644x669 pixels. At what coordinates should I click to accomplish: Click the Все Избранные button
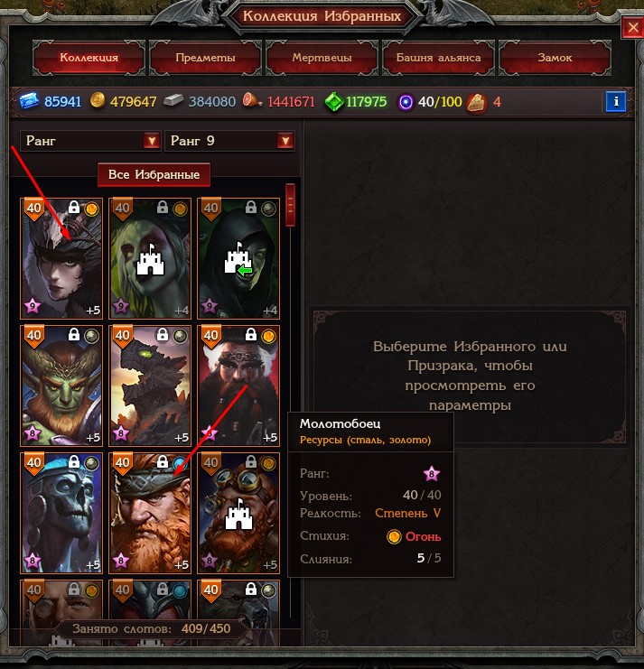154,174
